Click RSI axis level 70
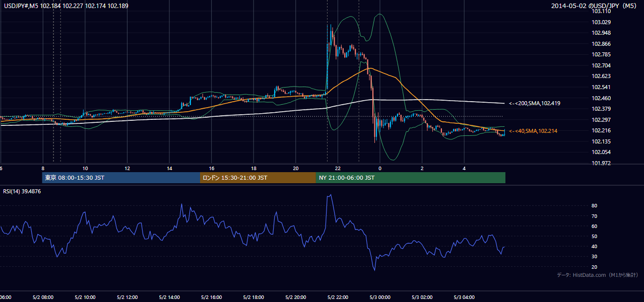 pyautogui.click(x=595, y=216)
